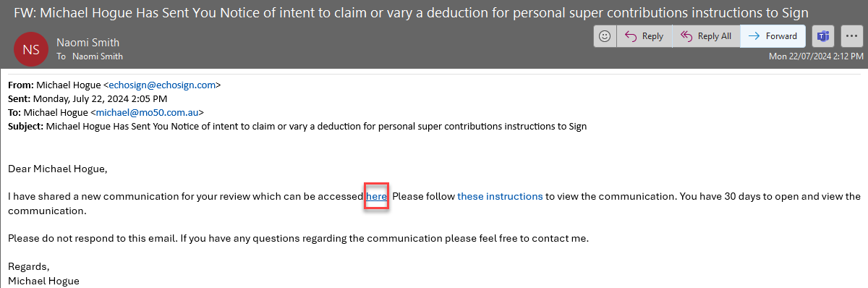Click the Mon 22/07/2024 received timestamp

click(816, 56)
